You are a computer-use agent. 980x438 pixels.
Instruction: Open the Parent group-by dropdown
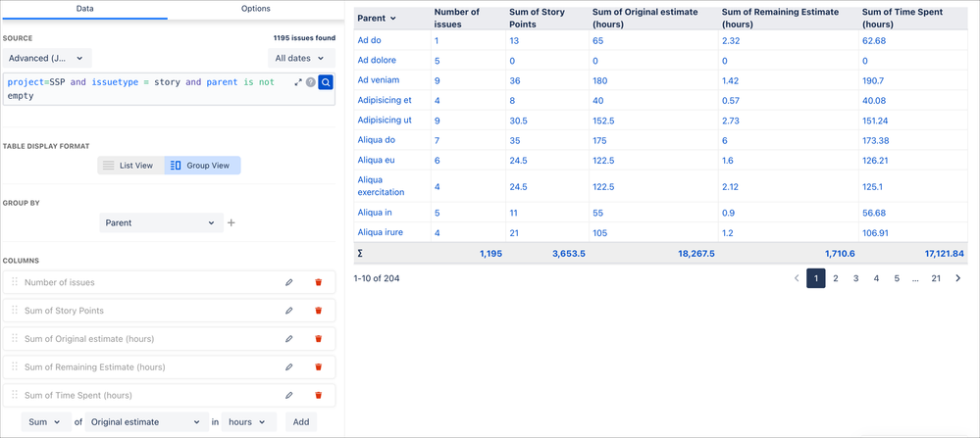tap(161, 222)
